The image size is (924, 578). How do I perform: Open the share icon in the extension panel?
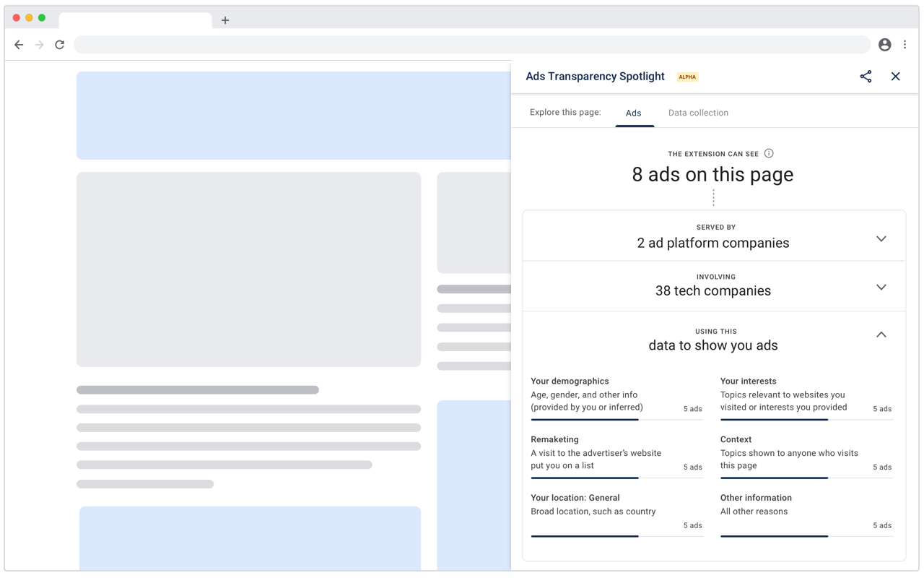coord(866,76)
